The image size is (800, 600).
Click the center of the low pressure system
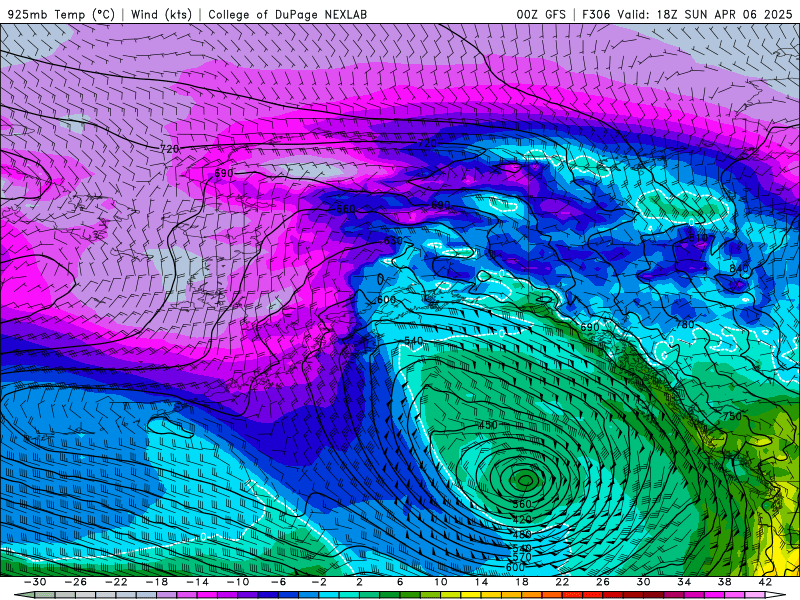pos(526,480)
